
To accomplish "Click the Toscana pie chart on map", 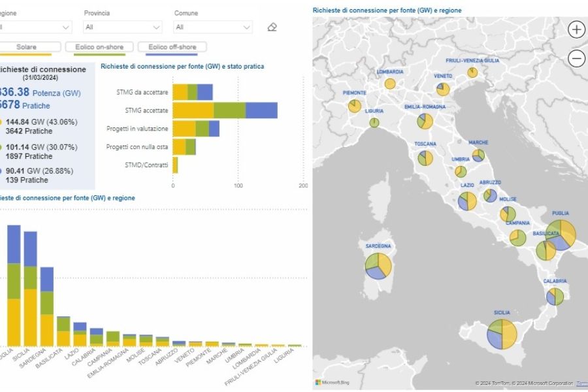I will coord(425,158).
